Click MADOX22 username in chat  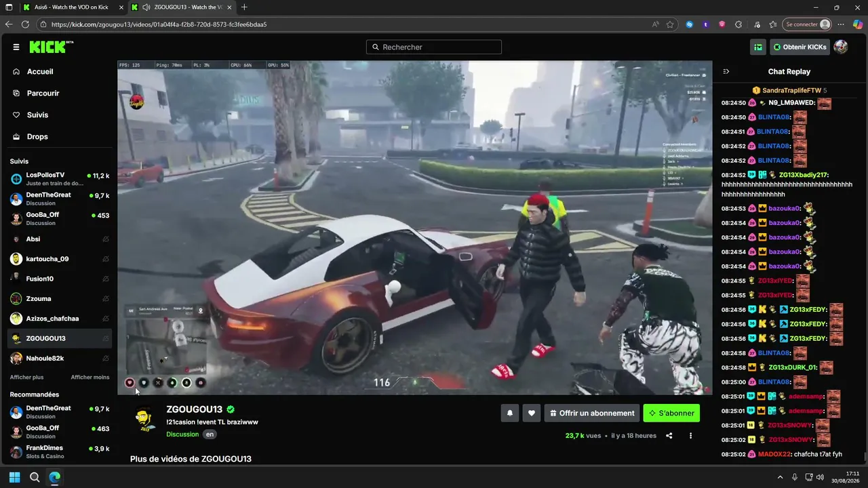coord(774,454)
